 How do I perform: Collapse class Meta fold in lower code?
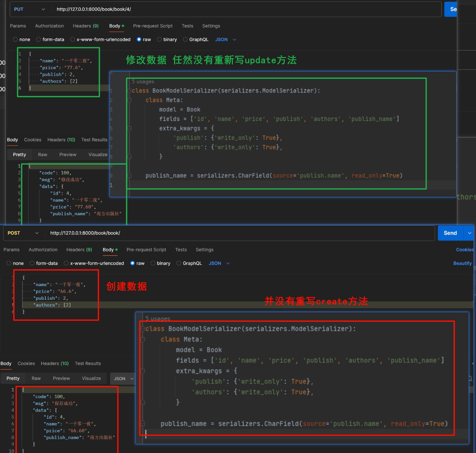143,339
